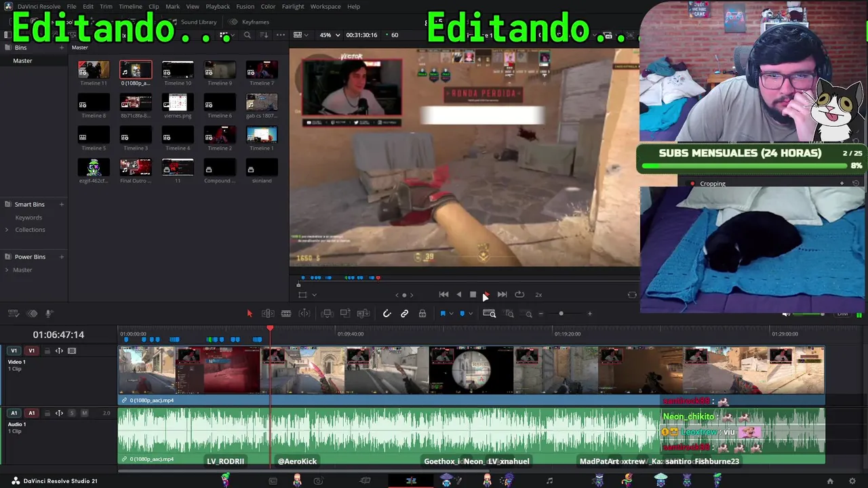Go to Project Manager home icon
The width and height of the screenshot is (868, 488).
coord(830,481)
